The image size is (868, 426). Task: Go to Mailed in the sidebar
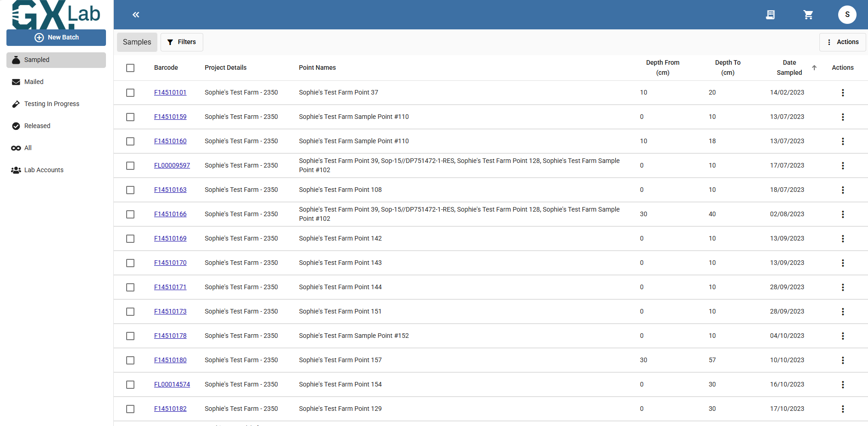point(34,82)
